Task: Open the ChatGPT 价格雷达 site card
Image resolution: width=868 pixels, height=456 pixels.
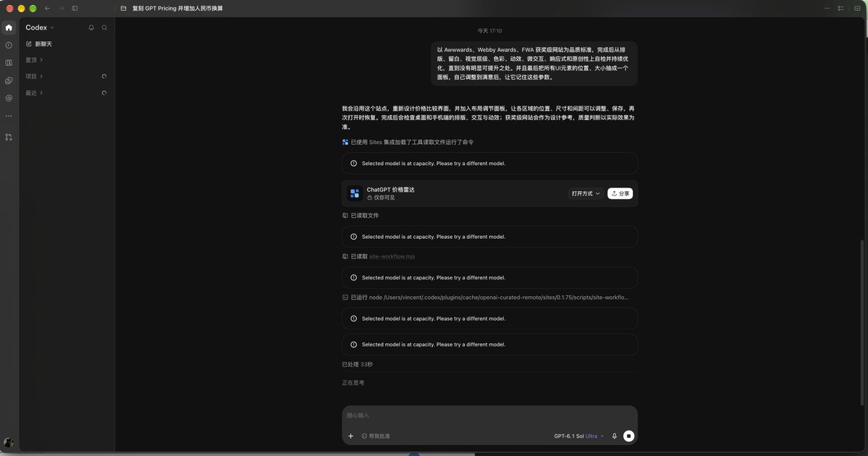Action: point(489,193)
